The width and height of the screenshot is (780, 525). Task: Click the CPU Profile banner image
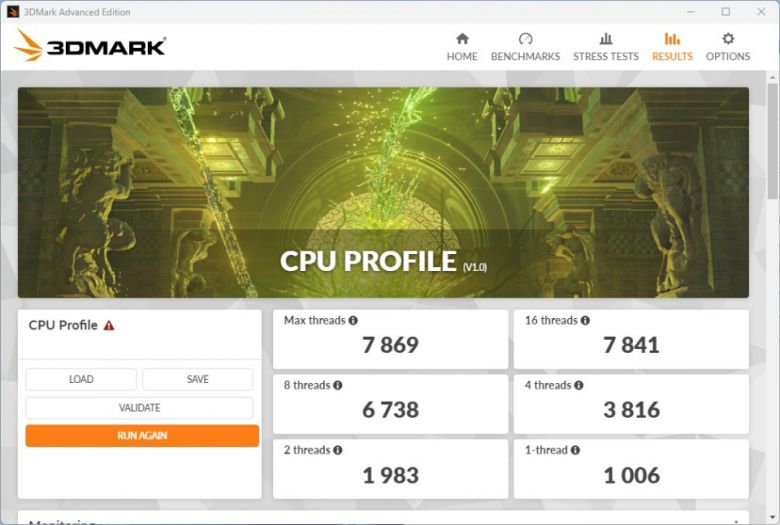click(383, 192)
